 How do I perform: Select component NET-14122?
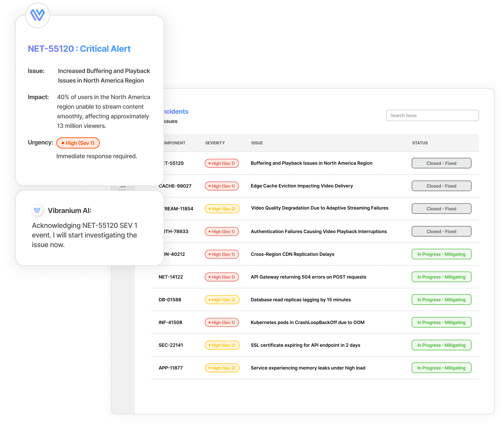171,277
